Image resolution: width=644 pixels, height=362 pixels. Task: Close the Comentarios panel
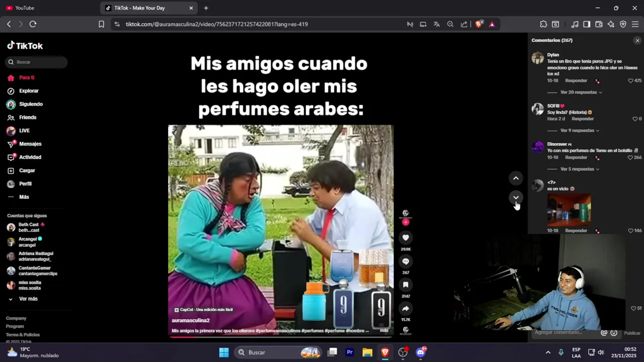click(637, 40)
